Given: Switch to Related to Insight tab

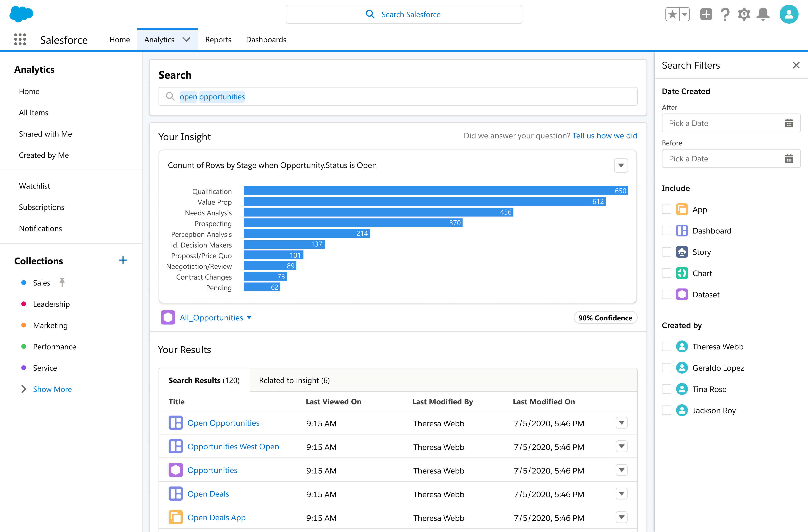Looking at the screenshot, I should (x=294, y=380).
